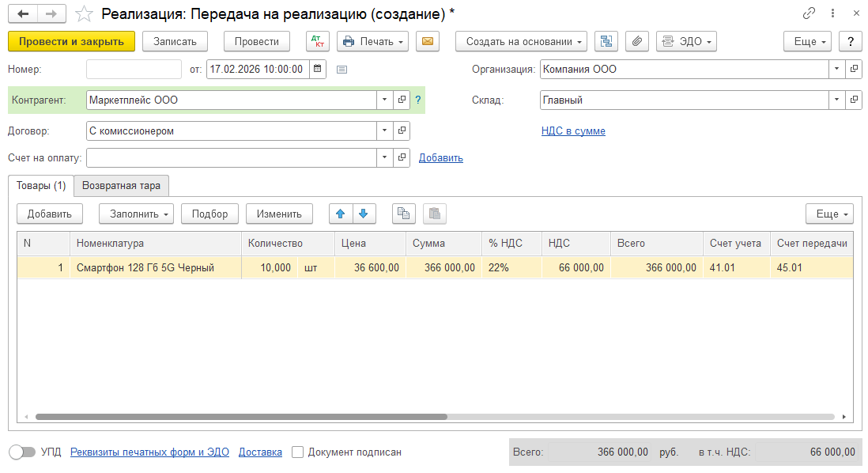
Task: Click into the Номер field
Action: tap(134, 70)
